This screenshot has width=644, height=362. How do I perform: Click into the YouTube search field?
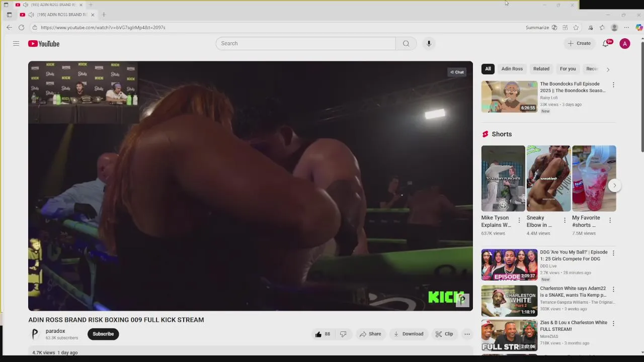[306, 43]
